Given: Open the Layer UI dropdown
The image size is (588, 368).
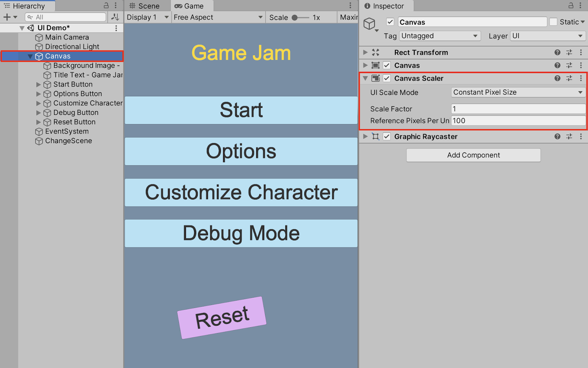Looking at the screenshot, I should (x=547, y=36).
